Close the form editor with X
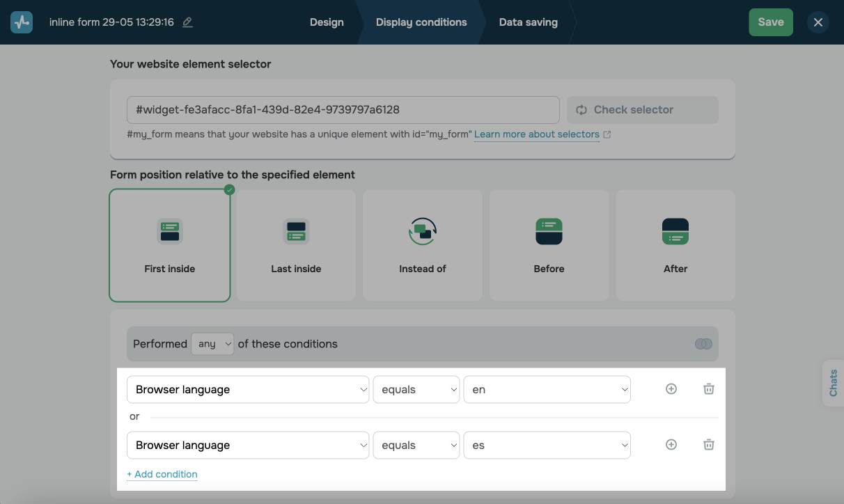 [x=818, y=22]
